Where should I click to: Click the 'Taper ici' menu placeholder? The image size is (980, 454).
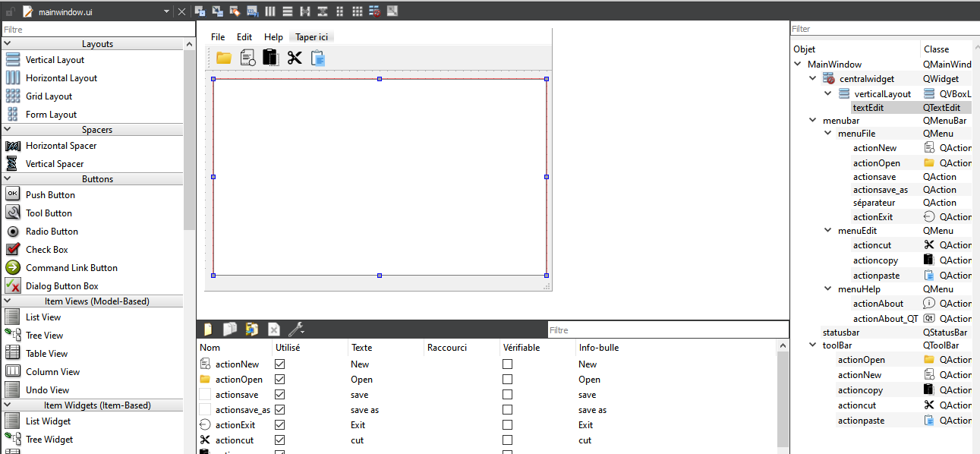[312, 36]
